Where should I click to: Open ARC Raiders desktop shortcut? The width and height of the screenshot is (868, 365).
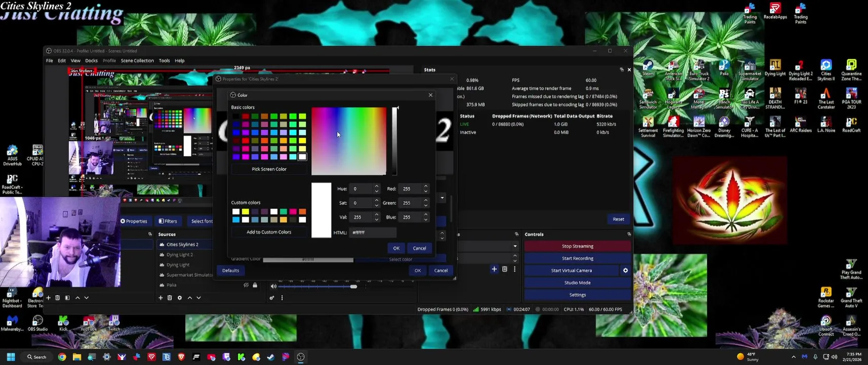click(800, 125)
